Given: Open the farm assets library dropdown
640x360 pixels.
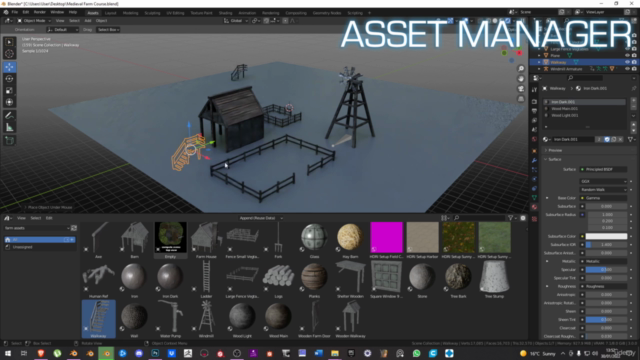Looking at the screenshot, I should point(37,228).
